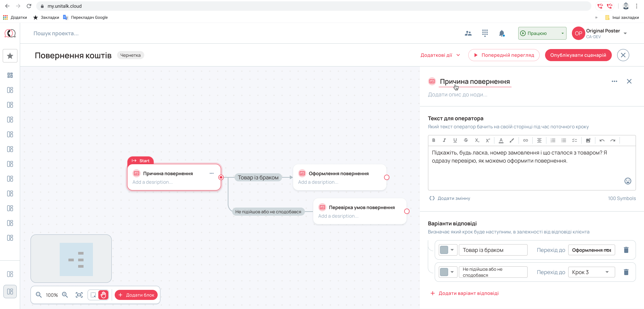This screenshot has width=644, height=309.
Task: Expand the Додаткові дії menu
Action: (440, 55)
